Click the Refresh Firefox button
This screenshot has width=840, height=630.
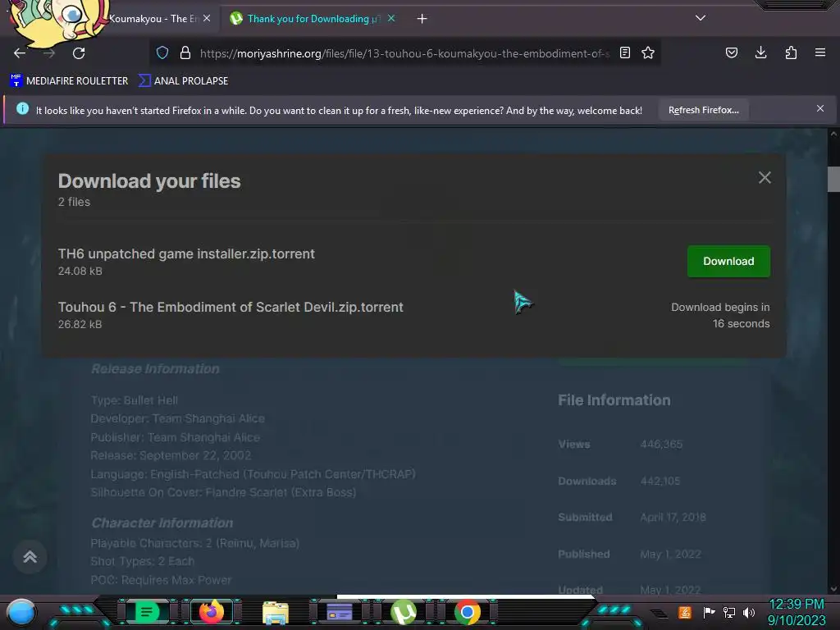pos(703,110)
